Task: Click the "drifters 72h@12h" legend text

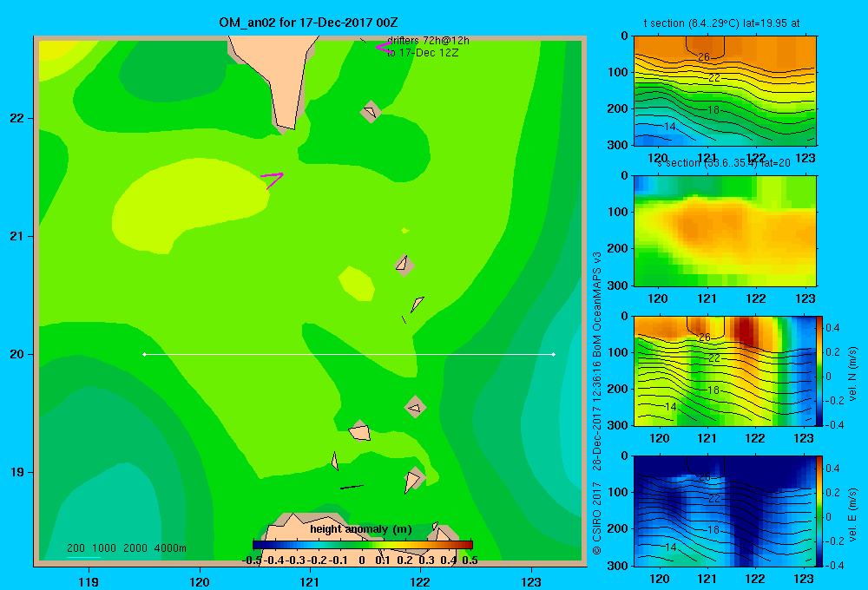Action: [429, 41]
